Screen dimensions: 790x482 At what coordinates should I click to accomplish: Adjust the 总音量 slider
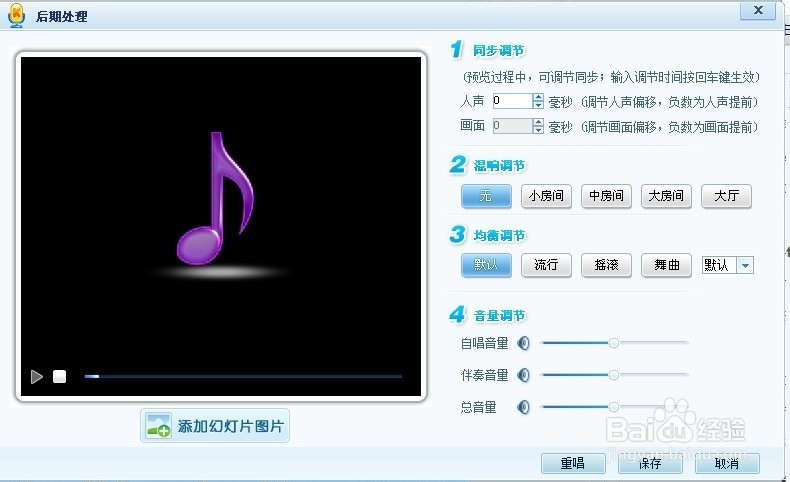pyautogui.click(x=615, y=406)
